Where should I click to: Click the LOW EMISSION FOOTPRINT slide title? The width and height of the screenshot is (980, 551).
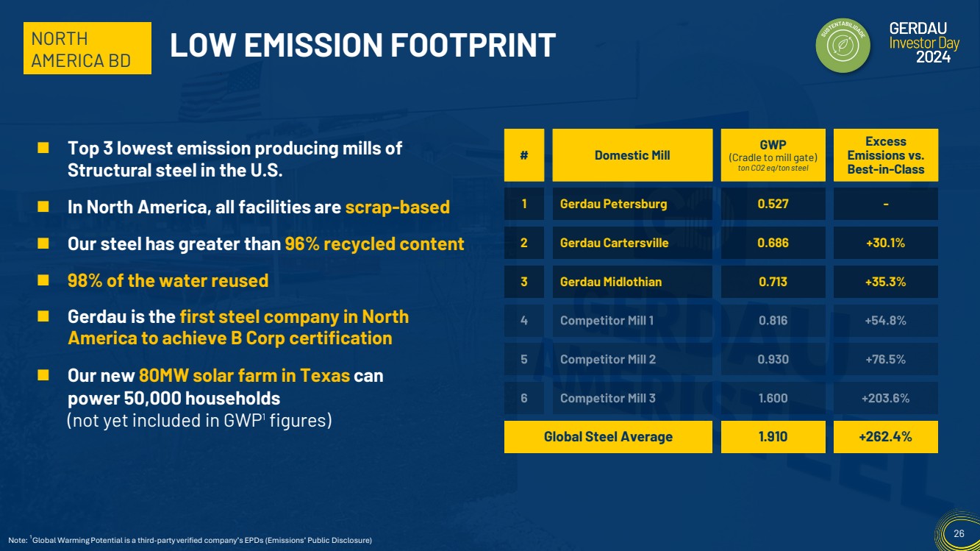[x=362, y=46]
